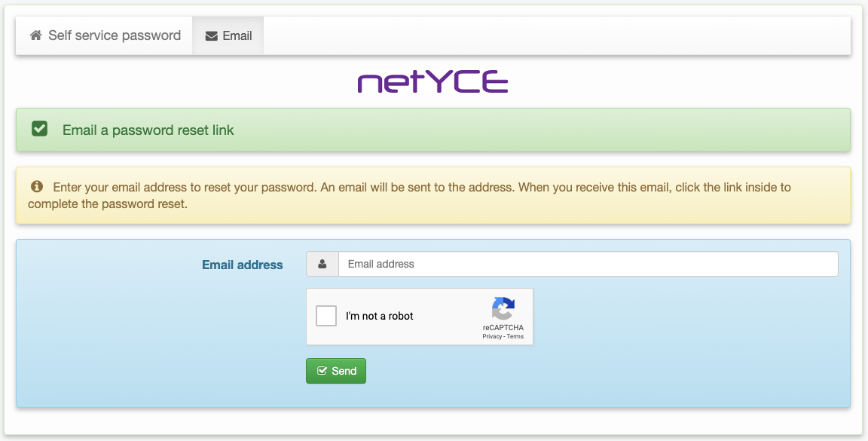Click the user icon beside email field
868x441 pixels.
point(322,264)
